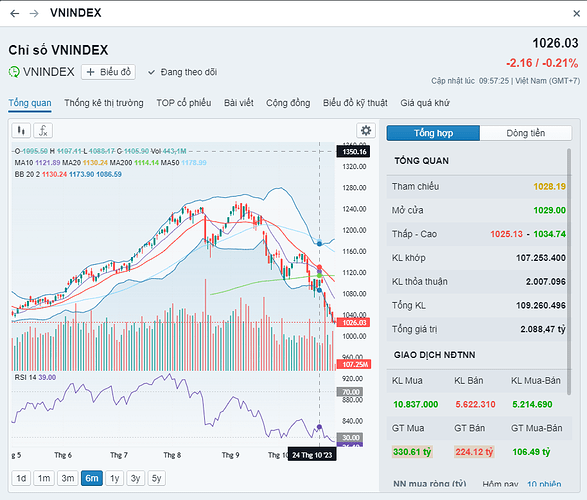Screen dimensions: 587x500
Task: Open chart settings gear
Action: coord(366,131)
